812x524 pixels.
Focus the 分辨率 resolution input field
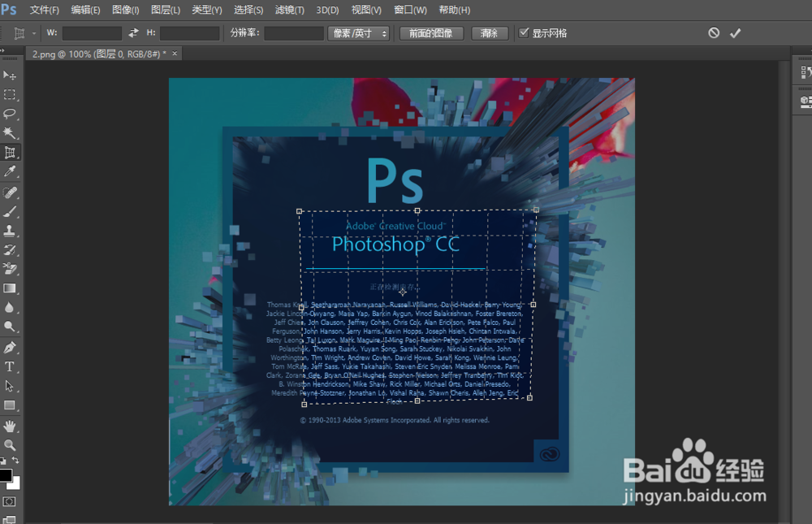pos(294,33)
